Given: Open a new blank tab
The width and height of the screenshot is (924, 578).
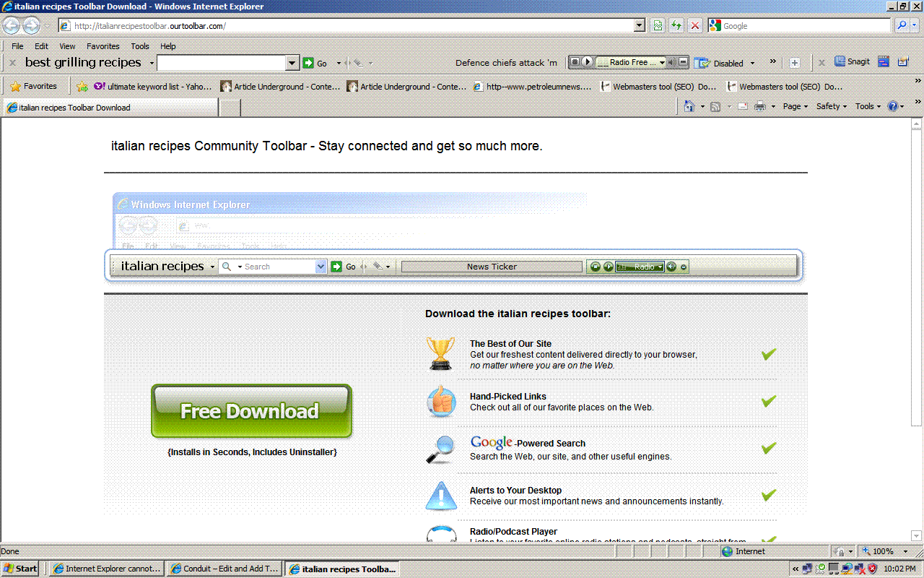Looking at the screenshot, I should [x=230, y=108].
